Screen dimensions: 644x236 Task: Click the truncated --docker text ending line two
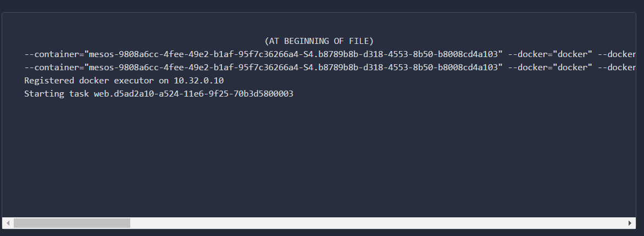pyautogui.click(x=617, y=68)
